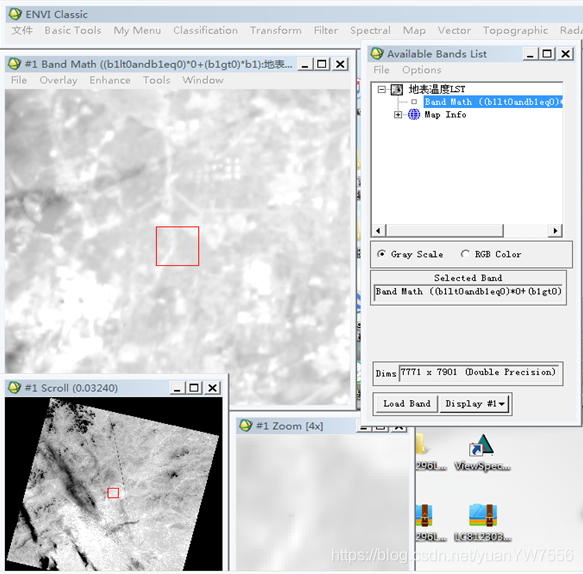
Task: Click the red box in Scroll window
Action: pyautogui.click(x=113, y=493)
